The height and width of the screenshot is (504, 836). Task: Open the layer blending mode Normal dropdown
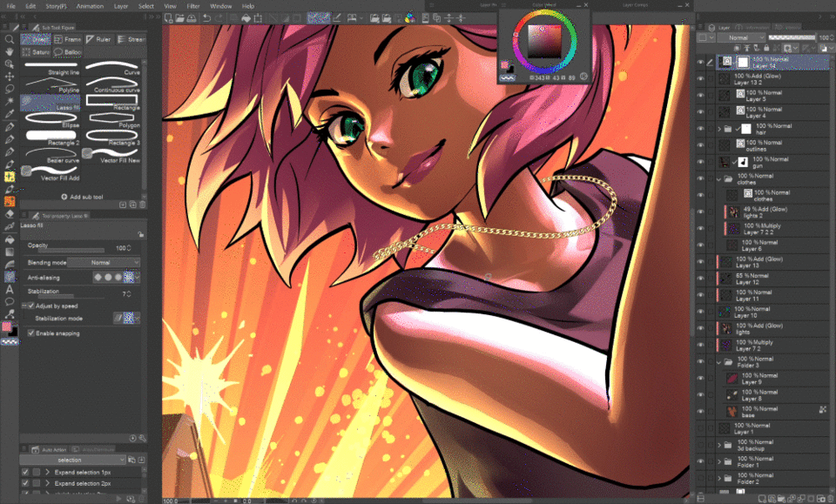pyautogui.click(x=741, y=37)
